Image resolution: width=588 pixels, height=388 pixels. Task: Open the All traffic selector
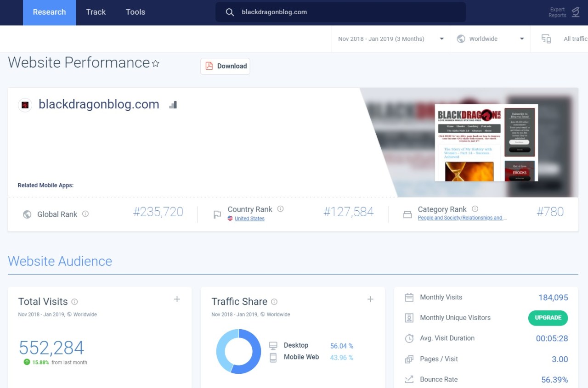(575, 39)
